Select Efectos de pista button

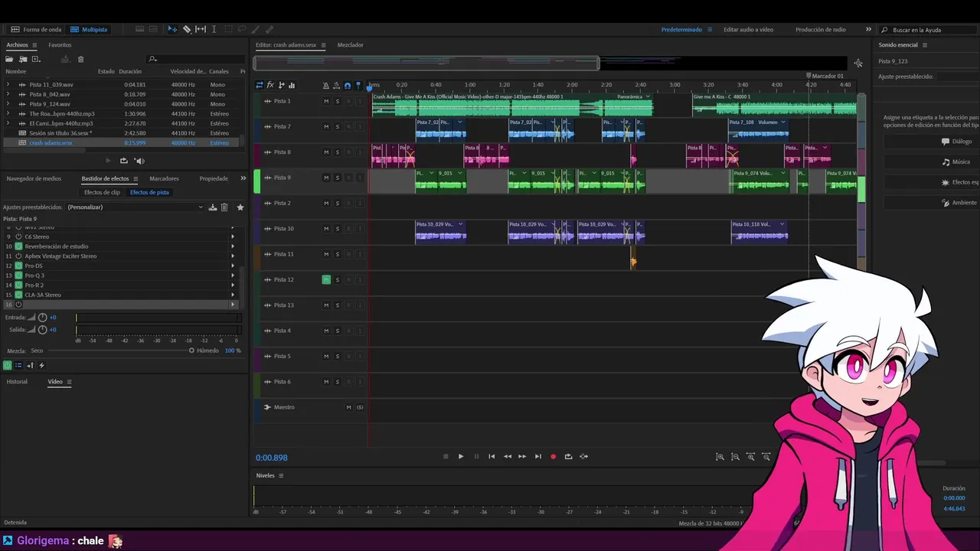149,192
